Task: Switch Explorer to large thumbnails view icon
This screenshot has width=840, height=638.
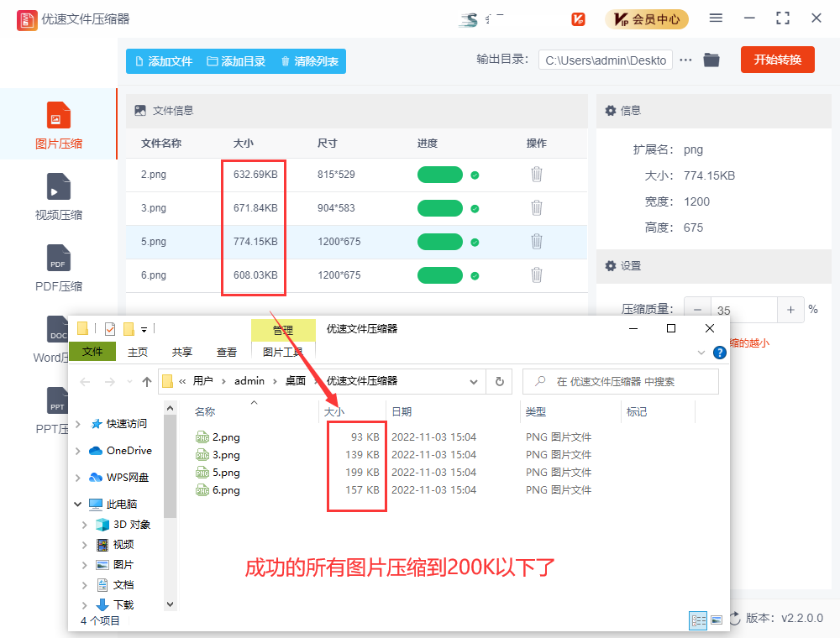Action: coord(717,620)
